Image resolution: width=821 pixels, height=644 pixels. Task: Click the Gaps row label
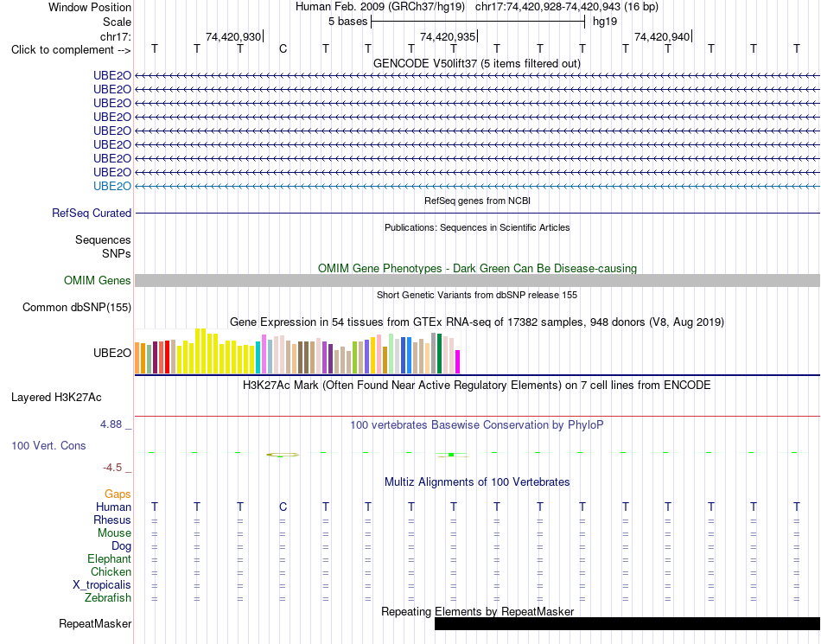118,494
